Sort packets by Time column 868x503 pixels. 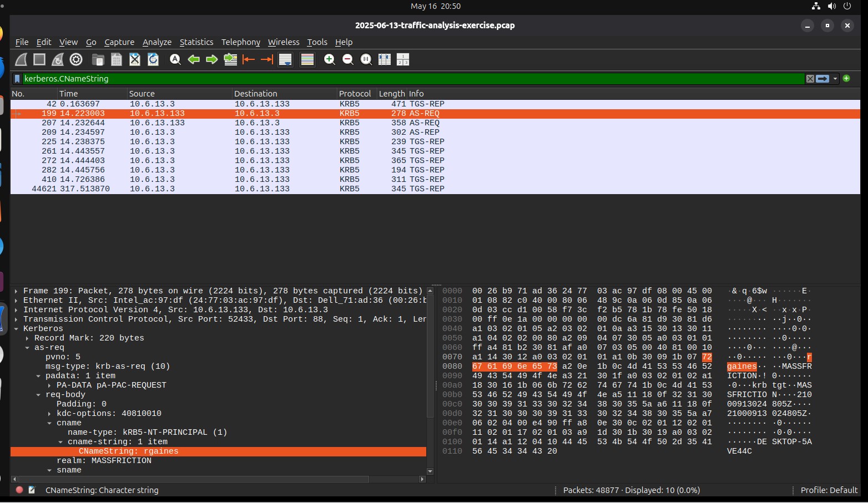coord(92,94)
